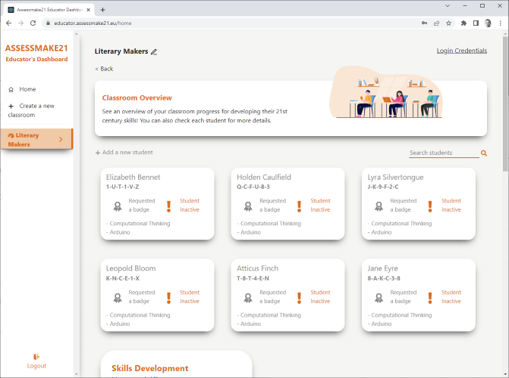509x378 pixels.
Task: Click the inactive warning icon on Jane Eyre's card
Action: pyautogui.click(x=430, y=298)
